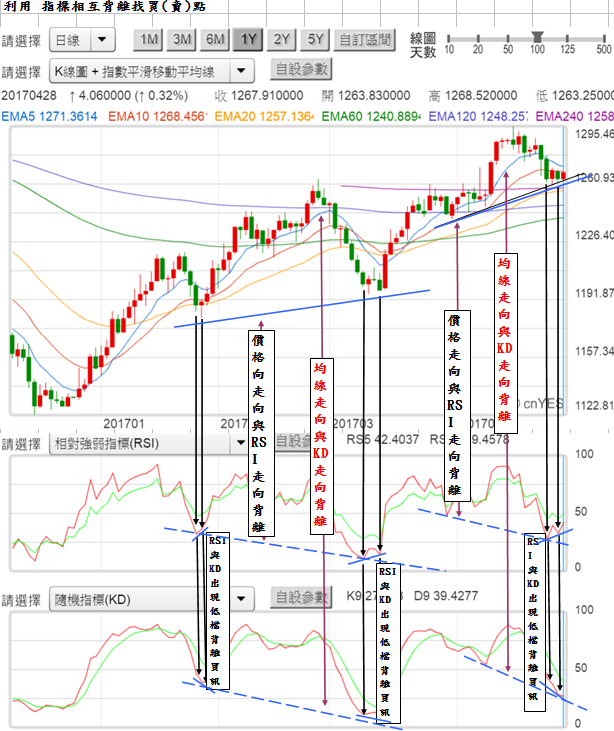The image size is (614, 731).
Task: Click the EMA120 legend label
Action: (478, 117)
